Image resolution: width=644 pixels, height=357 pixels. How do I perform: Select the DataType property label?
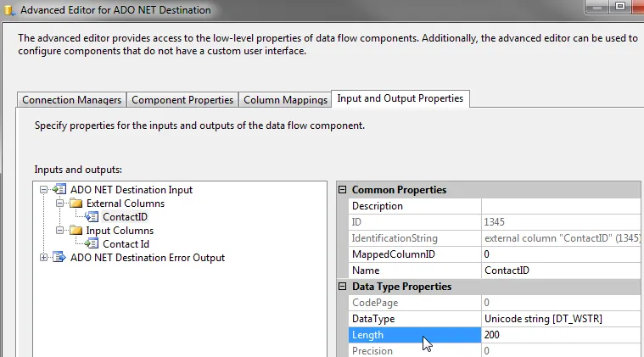coord(415,319)
